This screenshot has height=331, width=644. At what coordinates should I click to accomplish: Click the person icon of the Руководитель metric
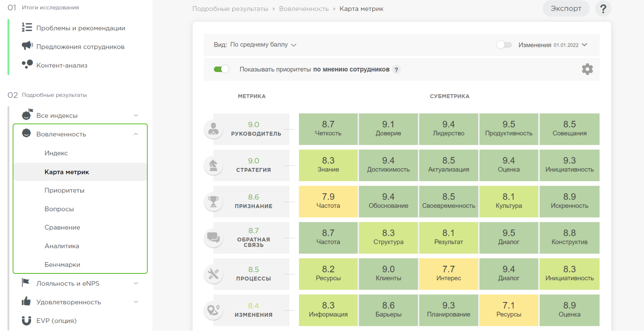pos(213,129)
